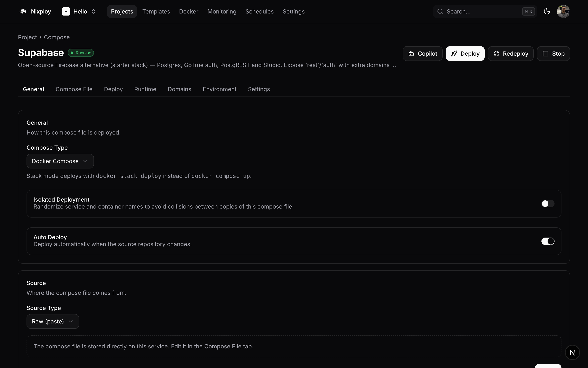
Task: Toggle dark mode with the moon icon
Action: [x=547, y=11]
